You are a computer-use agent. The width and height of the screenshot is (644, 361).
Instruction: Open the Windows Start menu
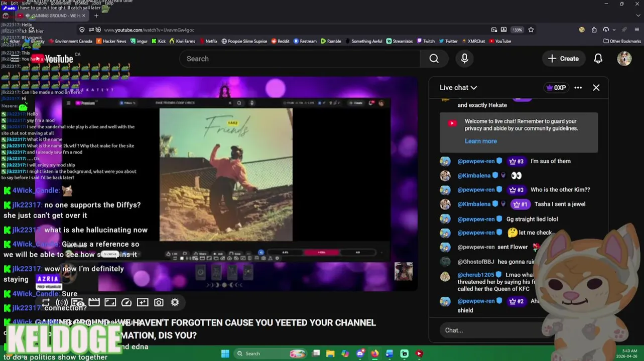click(x=225, y=353)
